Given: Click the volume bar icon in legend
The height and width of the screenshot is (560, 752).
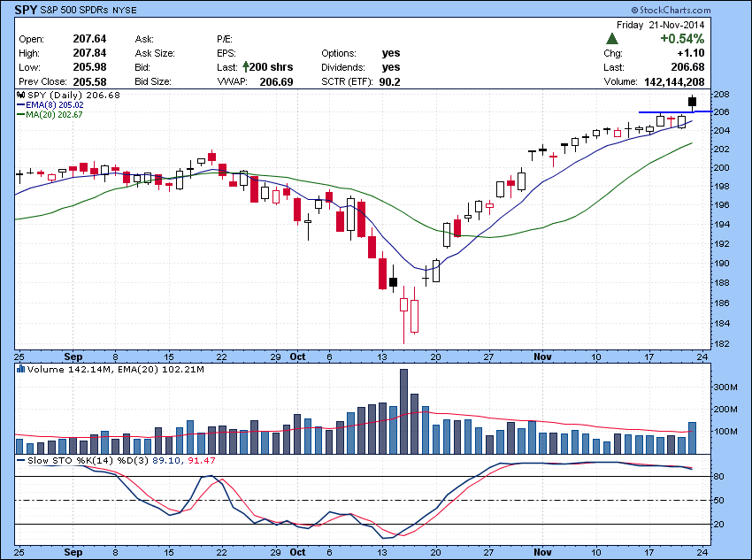Looking at the screenshot, I should [21, 369].
